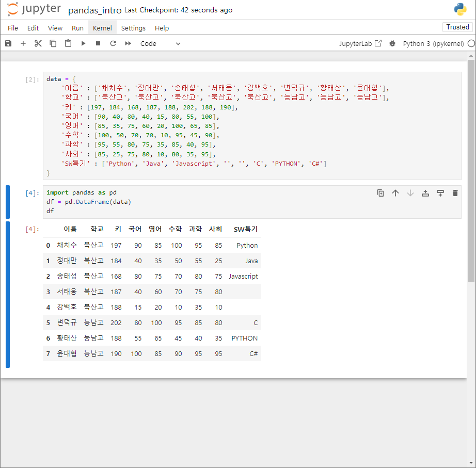Viewport: 476px width, 468px height.
Task: Paste a cell using the clipboard icon
Action: pos(68,43)
